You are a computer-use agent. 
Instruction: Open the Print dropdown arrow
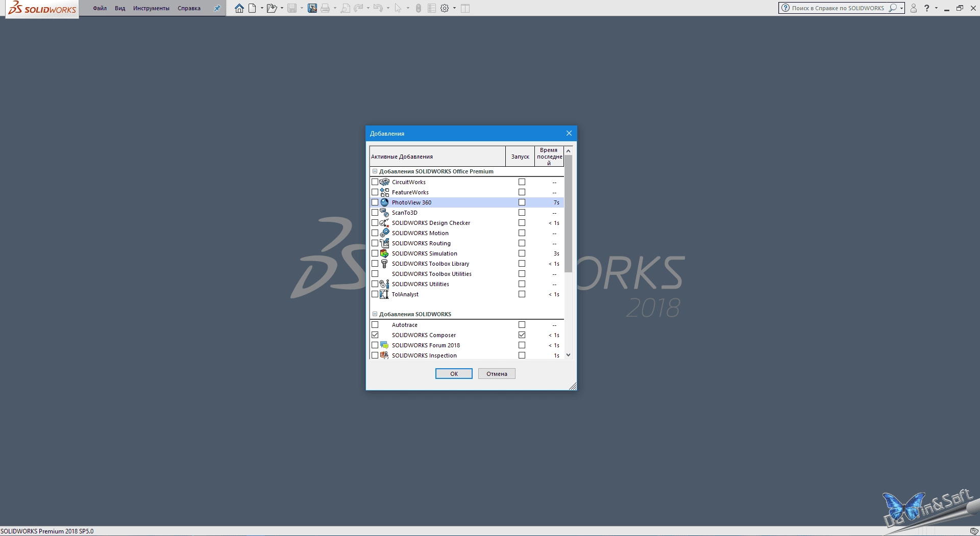(335, 8)
